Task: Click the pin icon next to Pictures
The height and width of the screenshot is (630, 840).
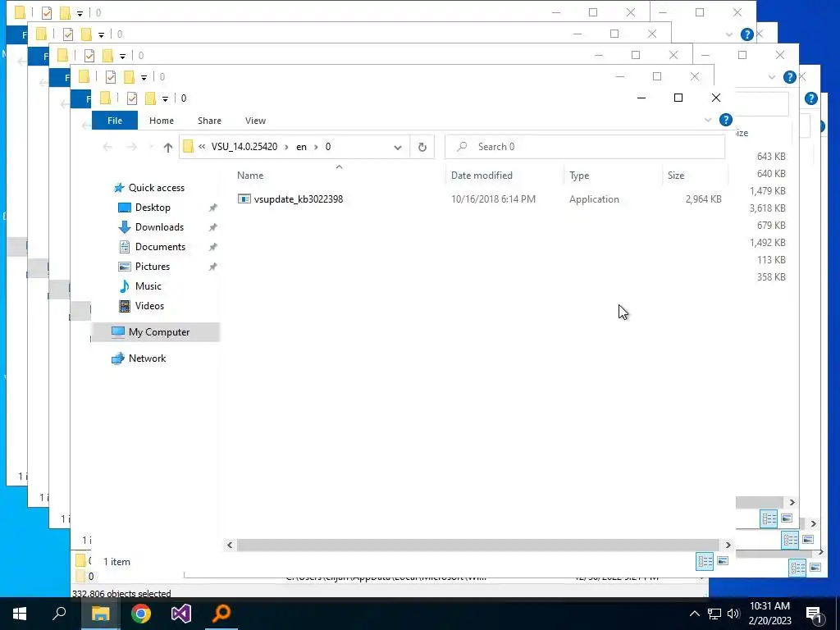Action: [212, 267]
